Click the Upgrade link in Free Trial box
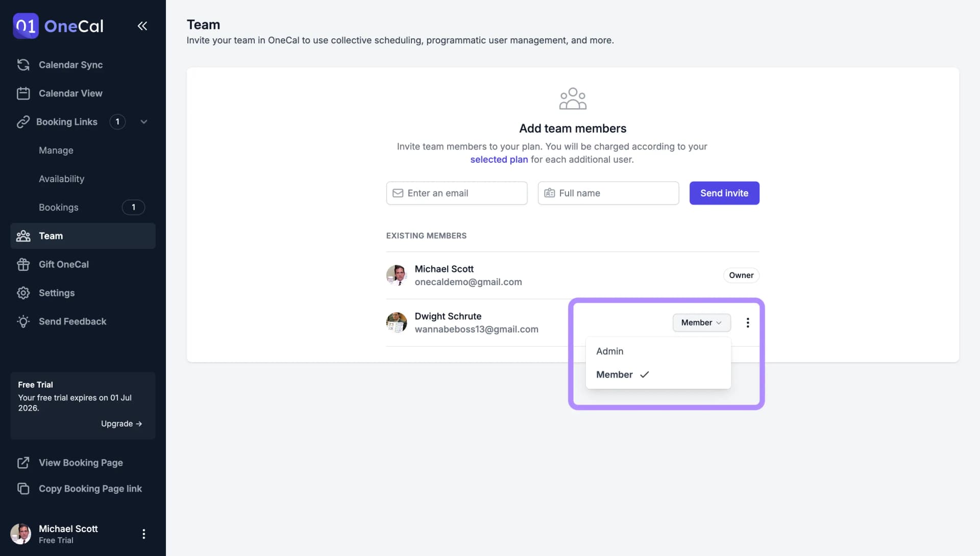The image size is (980, 556). click(x=121, y=424)
